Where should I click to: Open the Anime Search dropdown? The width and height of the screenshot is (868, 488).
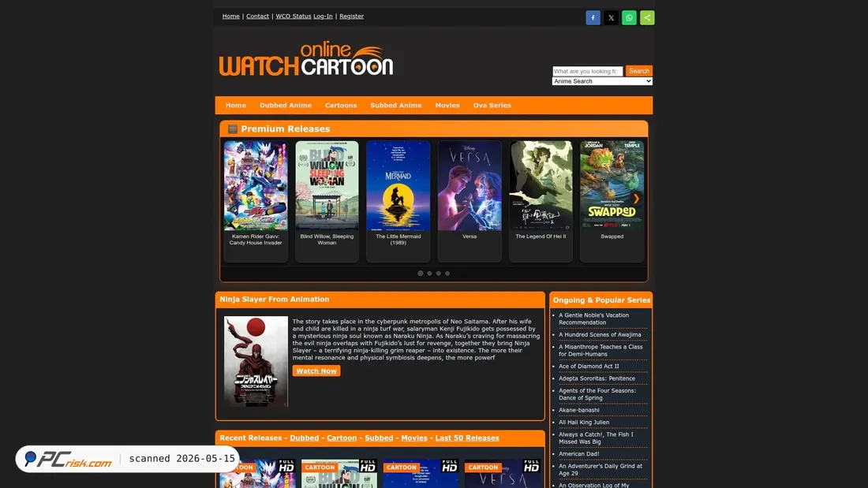[602, 81]
